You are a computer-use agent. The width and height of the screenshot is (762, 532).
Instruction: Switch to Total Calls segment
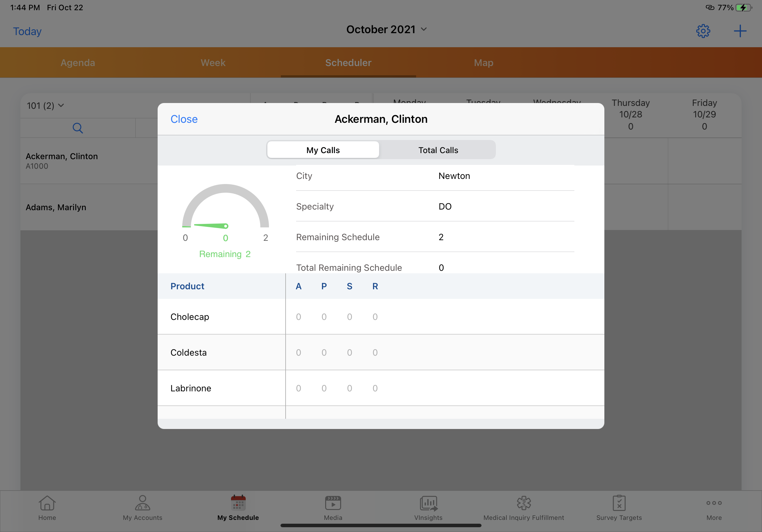(x=438, y=150)
